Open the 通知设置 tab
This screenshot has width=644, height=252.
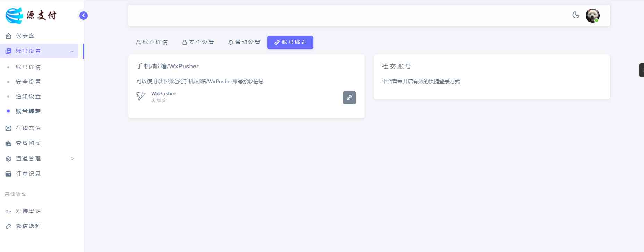tap(244, 42)
